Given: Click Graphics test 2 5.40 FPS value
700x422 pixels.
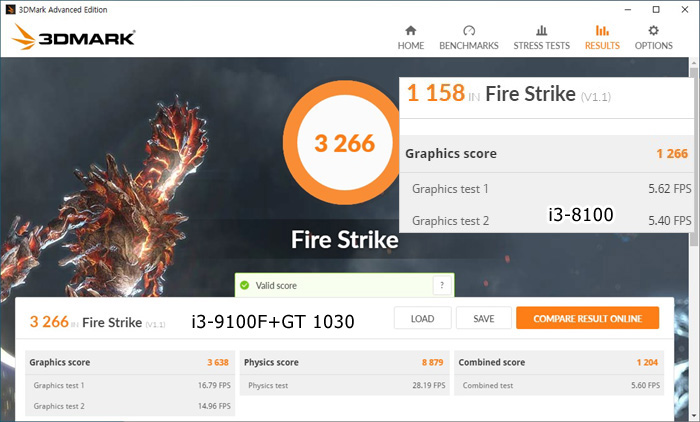Looking at the screenshot, I should (670, 220).
